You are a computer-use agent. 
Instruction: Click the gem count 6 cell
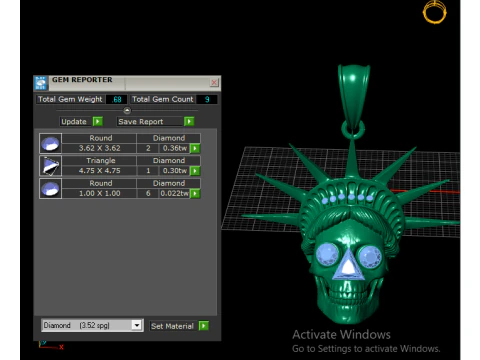pos(148,194)
